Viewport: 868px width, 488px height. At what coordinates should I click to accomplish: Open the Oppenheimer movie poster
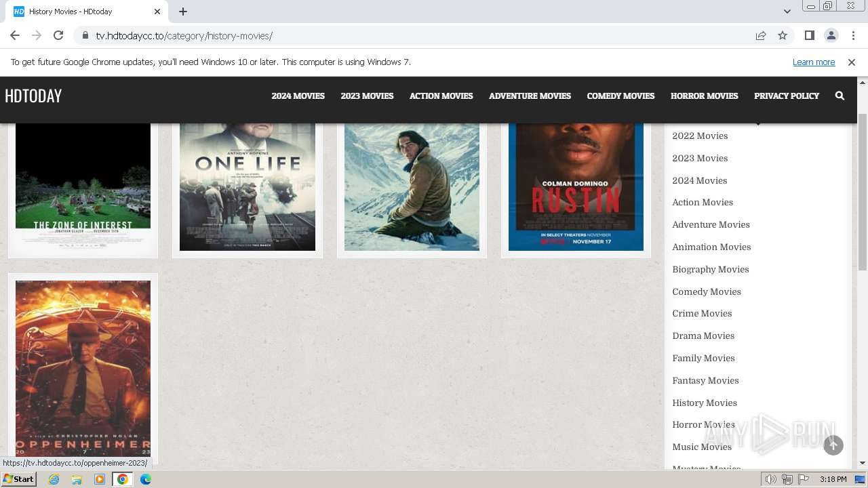[x=83, y=369]
